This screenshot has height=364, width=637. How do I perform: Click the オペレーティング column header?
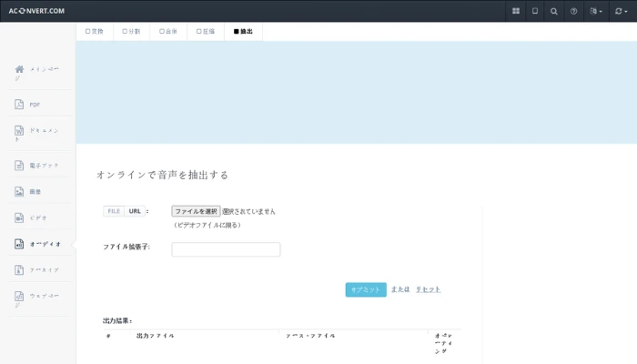(x=443, y=343)
